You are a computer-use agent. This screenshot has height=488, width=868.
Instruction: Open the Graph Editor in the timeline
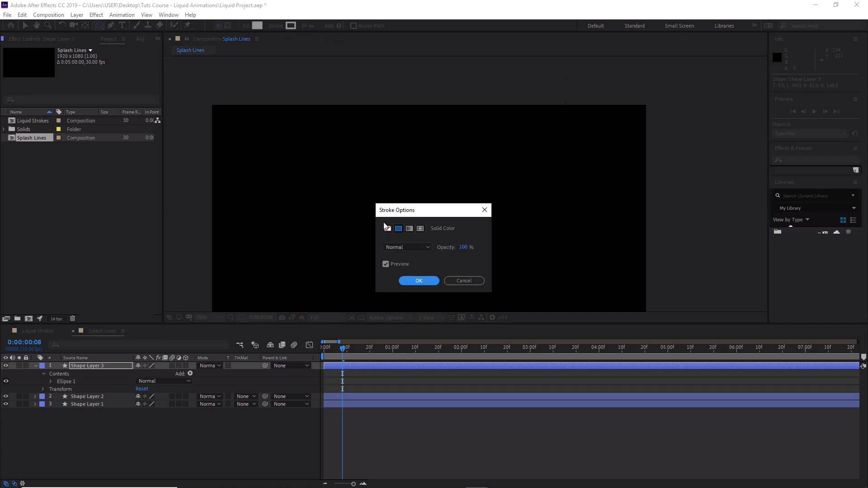pos(309,345)
